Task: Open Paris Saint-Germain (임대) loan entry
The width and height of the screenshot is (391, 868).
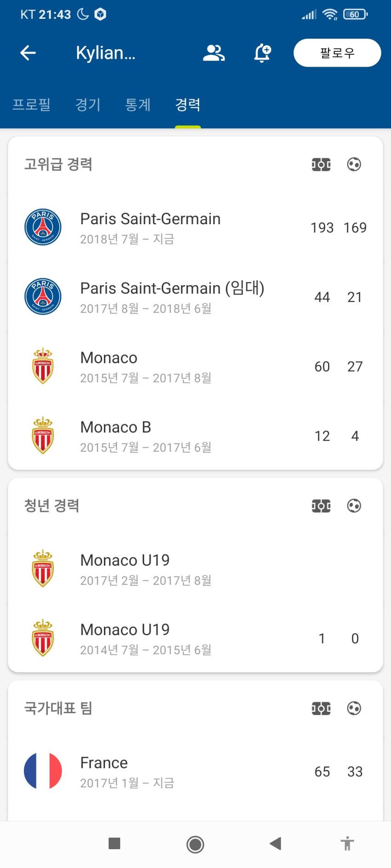Action: [x=195, y=297]
